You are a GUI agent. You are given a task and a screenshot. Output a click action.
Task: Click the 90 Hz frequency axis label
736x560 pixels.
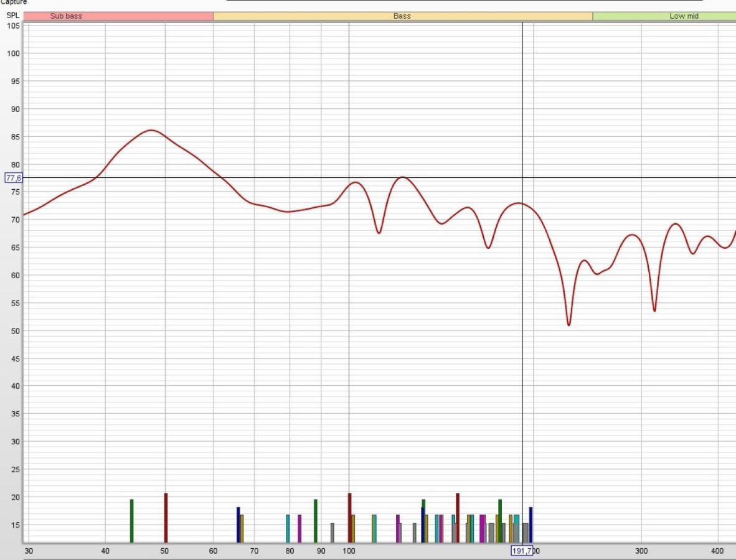[321, 551]
